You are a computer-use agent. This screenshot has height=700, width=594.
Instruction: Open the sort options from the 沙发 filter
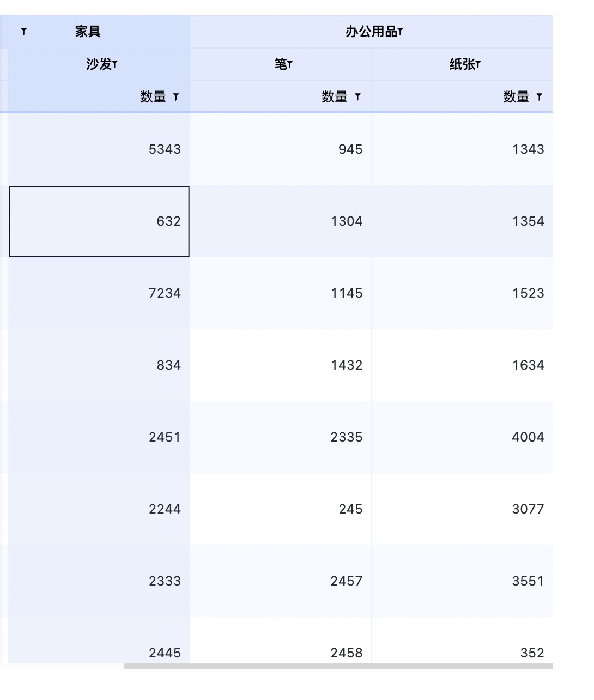pos(116,64)
